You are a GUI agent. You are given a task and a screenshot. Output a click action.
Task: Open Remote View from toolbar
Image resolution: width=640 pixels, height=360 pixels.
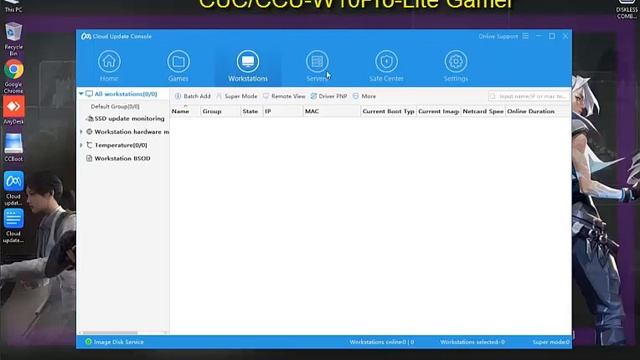click(284, 96)
